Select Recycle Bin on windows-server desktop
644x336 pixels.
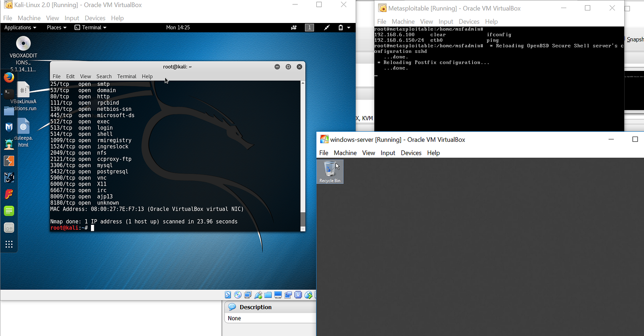(330, 172)
